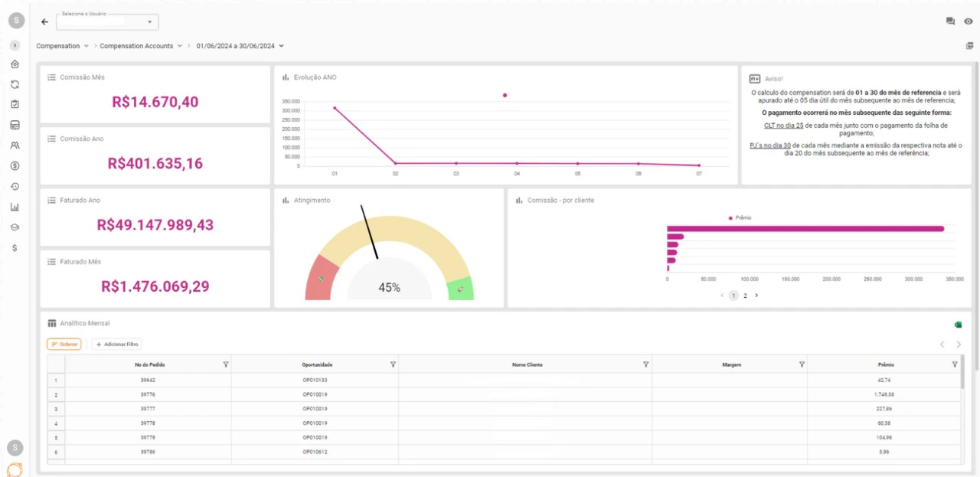Switch to the Compensation breadcrumb item

coord(59,46)
